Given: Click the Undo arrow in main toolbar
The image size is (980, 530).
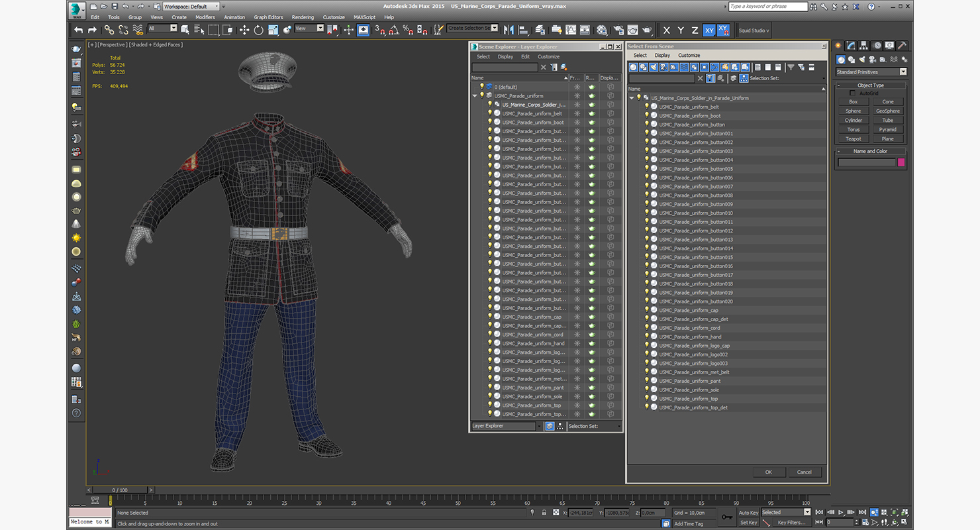Looking at the screenshot, I should pyautogui.click(x=79, y=30).
